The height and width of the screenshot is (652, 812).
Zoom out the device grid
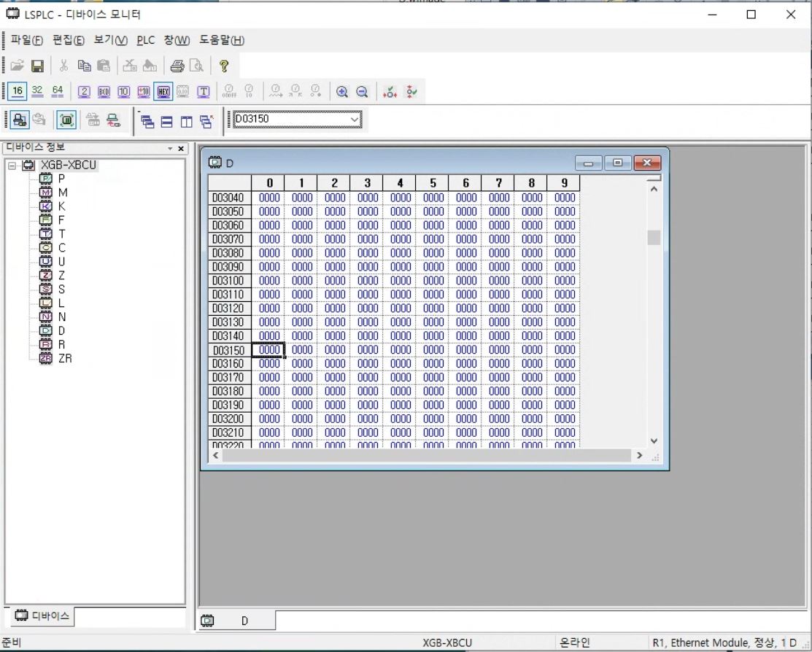pyautogui.click(x=362, y=92)
